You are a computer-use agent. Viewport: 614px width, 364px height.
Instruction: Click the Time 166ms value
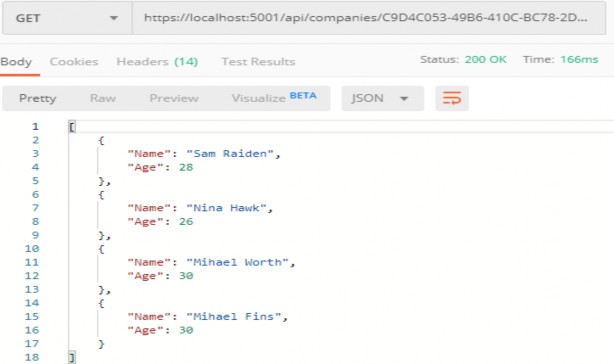579,59
